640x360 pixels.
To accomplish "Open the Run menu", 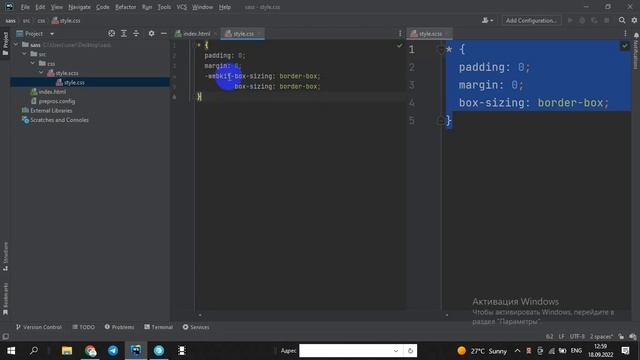I will coord(147,7).
